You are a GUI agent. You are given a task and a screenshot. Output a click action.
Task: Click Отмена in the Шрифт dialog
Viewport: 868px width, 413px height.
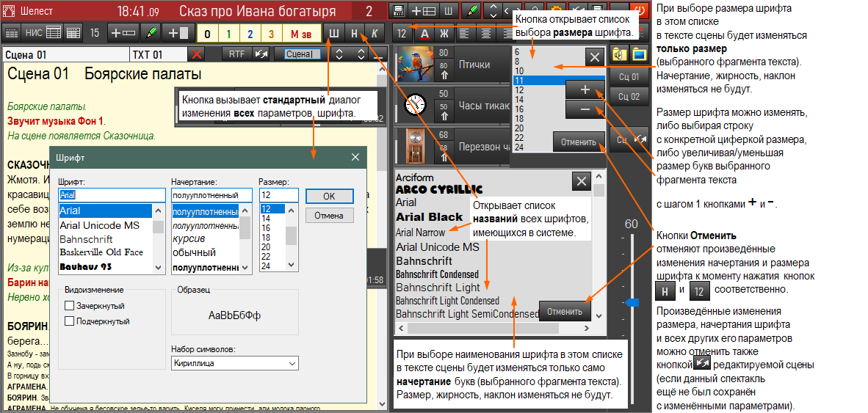click(330, 216)
